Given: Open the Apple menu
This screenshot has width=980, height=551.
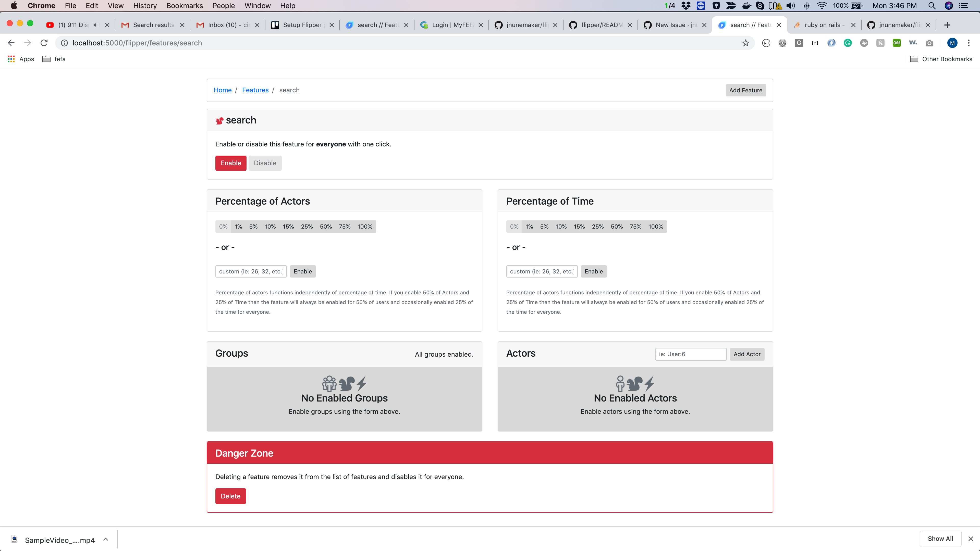Looking at the screenshot, I should (x=14, y=5).
